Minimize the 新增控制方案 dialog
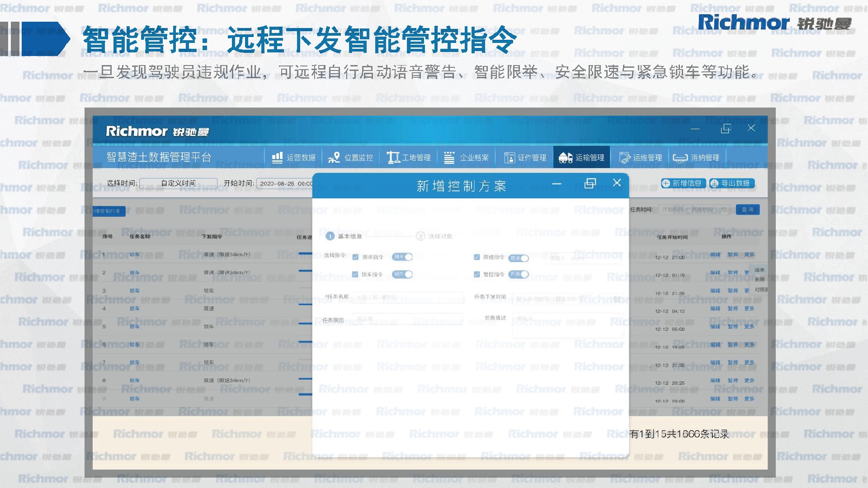 pyautogui.click(x=557, y=183)
